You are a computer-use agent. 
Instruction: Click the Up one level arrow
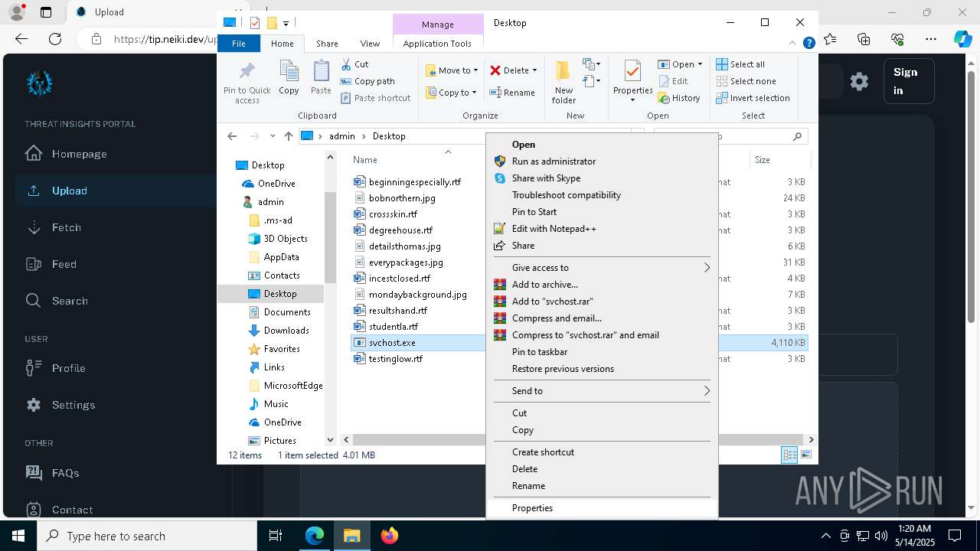point(288,136)
